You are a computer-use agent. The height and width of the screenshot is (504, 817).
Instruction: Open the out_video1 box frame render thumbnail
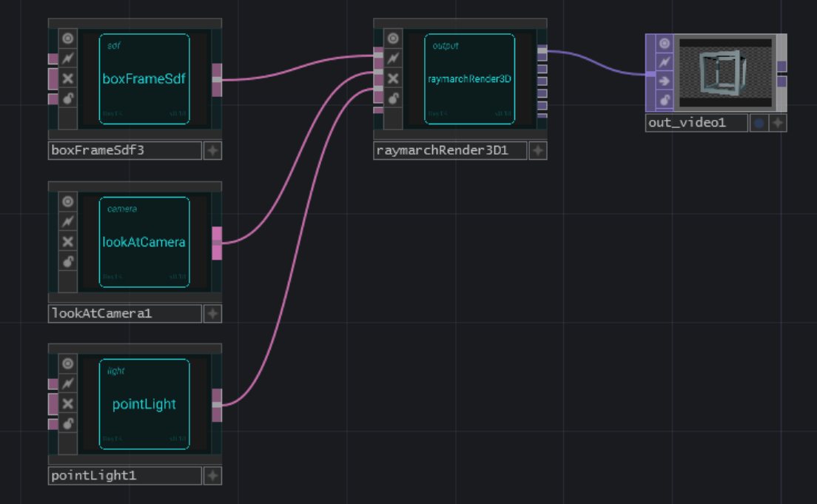[x=725, y=73]
